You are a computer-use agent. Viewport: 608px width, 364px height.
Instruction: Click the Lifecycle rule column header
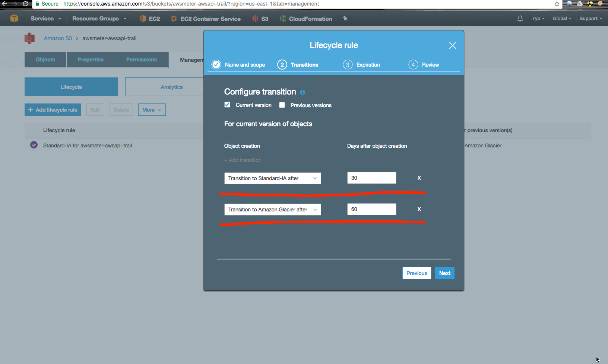(59, 130)
